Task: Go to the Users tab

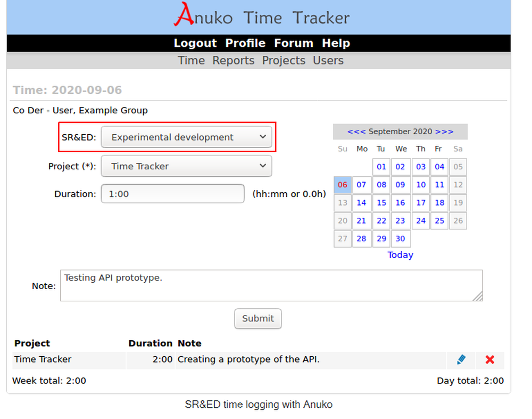Action: coord(328,61)
